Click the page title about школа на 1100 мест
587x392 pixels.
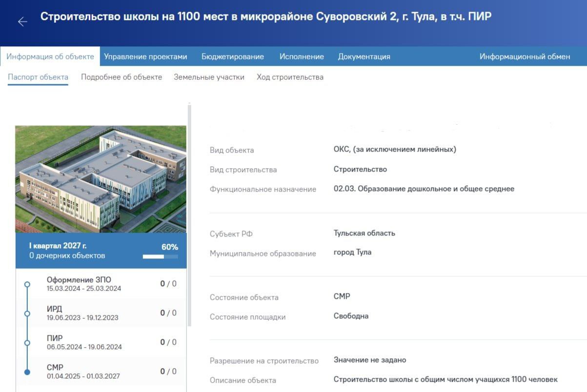tap(266, 17)
